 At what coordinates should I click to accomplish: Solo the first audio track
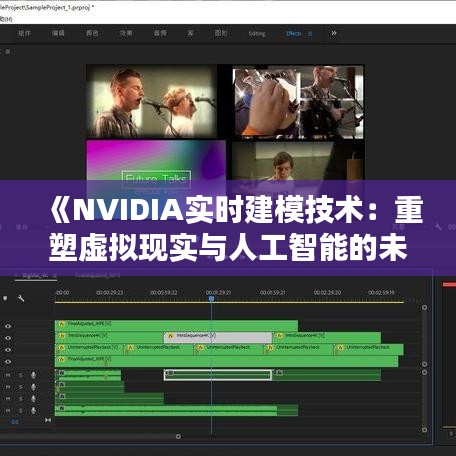coord(21,375)
